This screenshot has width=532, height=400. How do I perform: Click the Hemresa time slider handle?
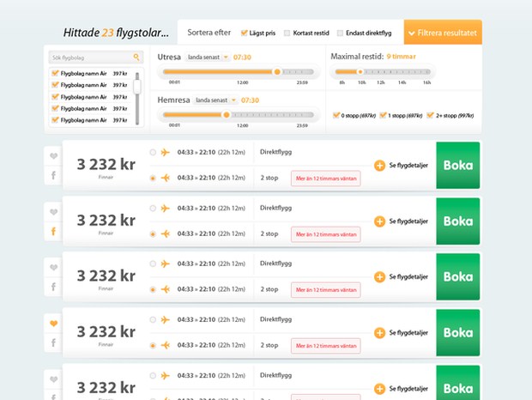point(227,115)
